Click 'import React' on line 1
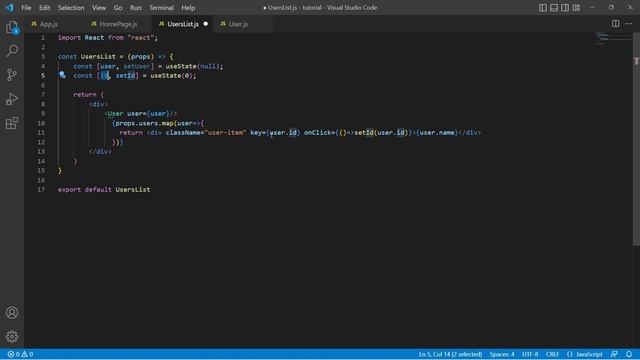The image size is (640, 360). click(81, 37)
